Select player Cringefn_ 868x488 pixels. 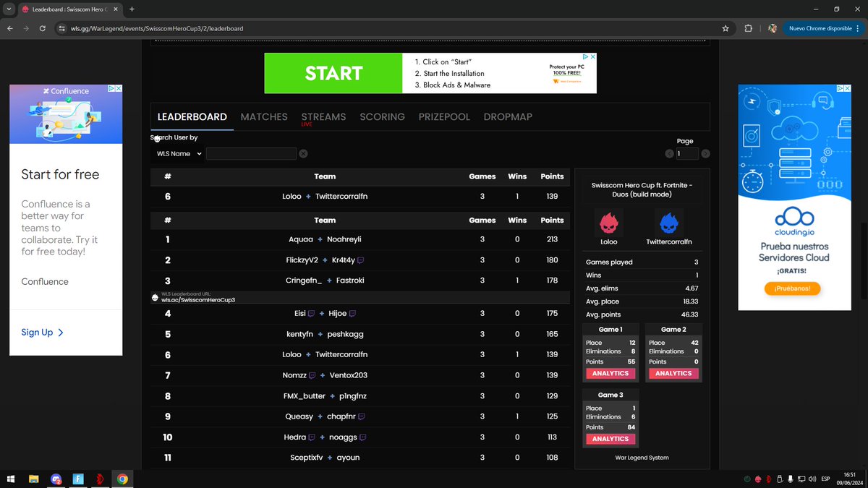[304, 281]
